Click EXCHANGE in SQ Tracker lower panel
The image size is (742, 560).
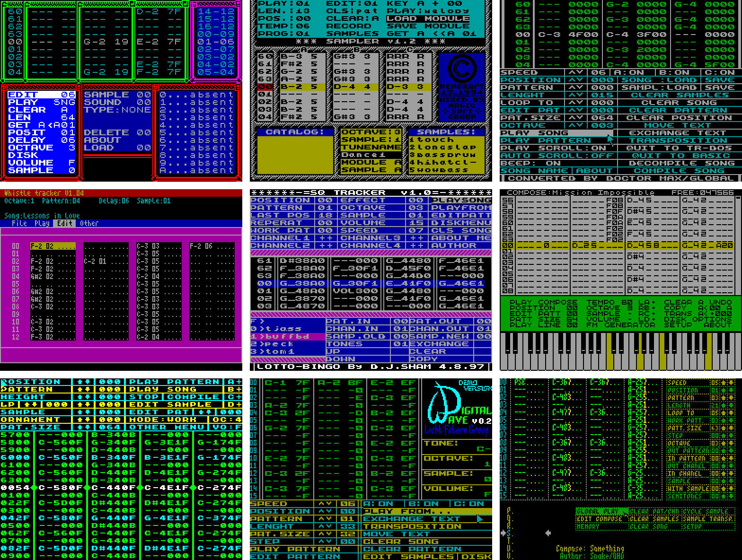pos(439,344)
